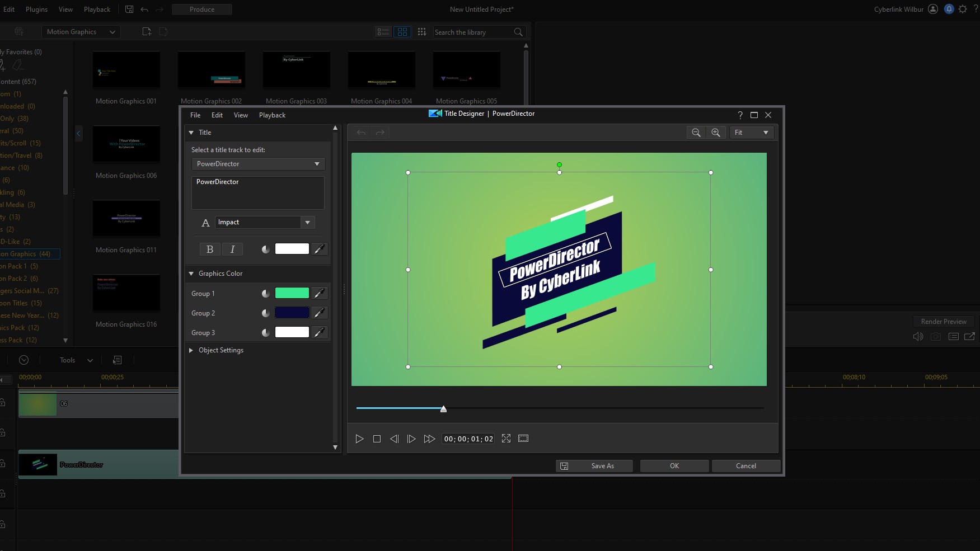Open the Playback menu in Title Designer
Image resolution: width=980 pixels, height=551 pixels.
(272, 115)
